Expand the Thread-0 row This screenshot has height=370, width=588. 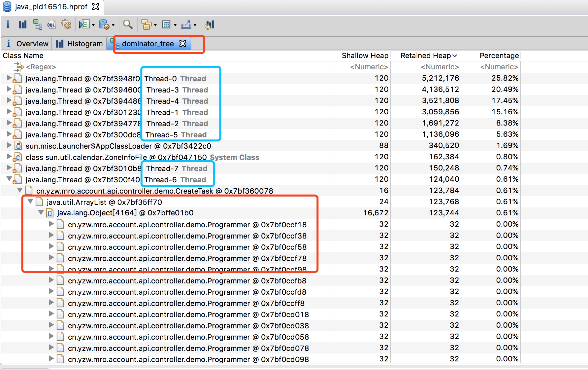click(x=9, y=78)
